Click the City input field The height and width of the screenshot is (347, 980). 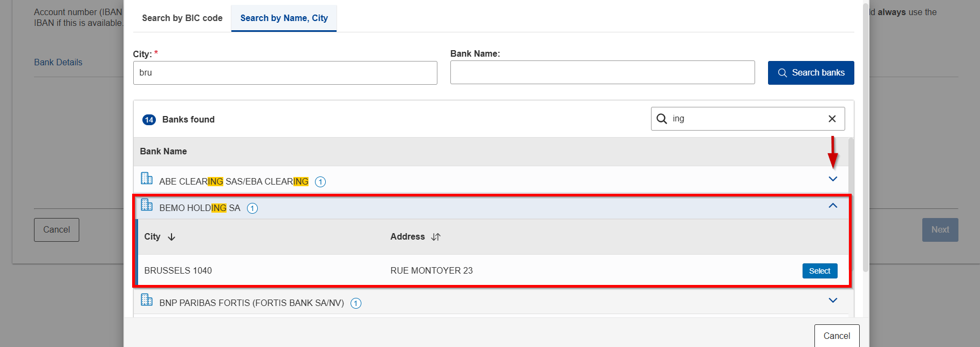pos(285,73)
